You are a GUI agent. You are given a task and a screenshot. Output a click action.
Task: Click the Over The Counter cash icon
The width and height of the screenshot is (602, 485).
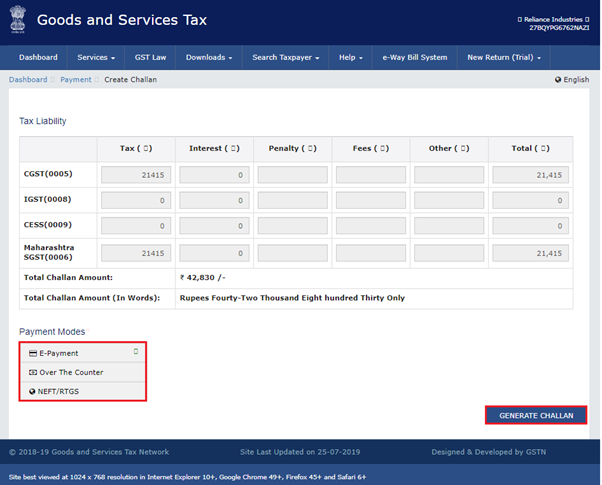click(x=32, y=372)
